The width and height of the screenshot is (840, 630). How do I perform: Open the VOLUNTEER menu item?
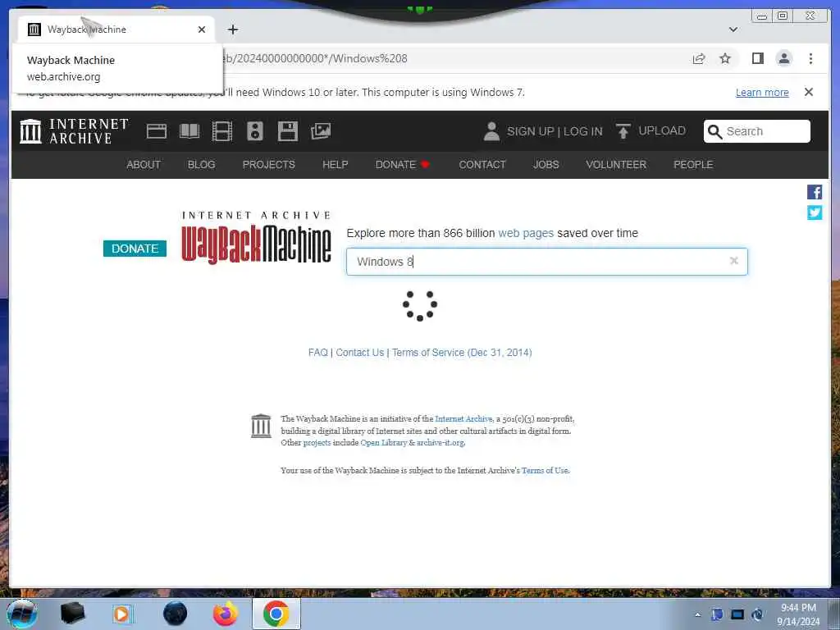point(616,164)
